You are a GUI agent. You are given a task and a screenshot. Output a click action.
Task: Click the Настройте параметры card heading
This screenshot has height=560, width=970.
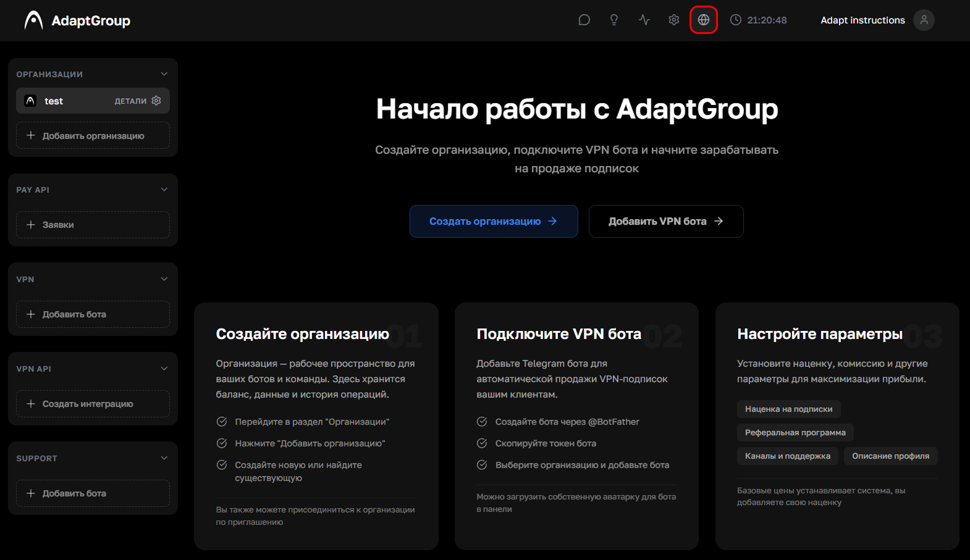coord(820,334)
